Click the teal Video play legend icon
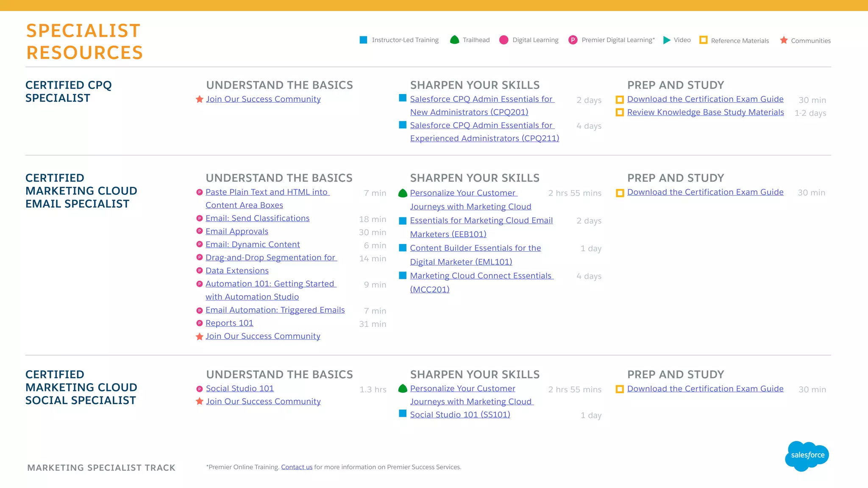Screen dimensions: 868x488 pyautogui.click(x=667, y=40)
